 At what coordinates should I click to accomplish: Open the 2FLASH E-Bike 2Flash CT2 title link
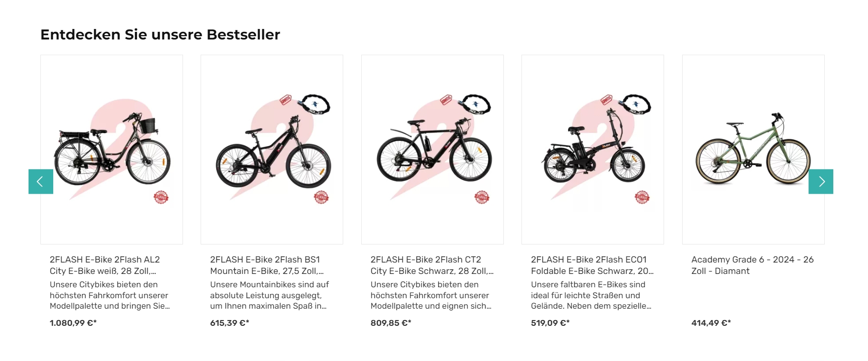tap(432, 265)
